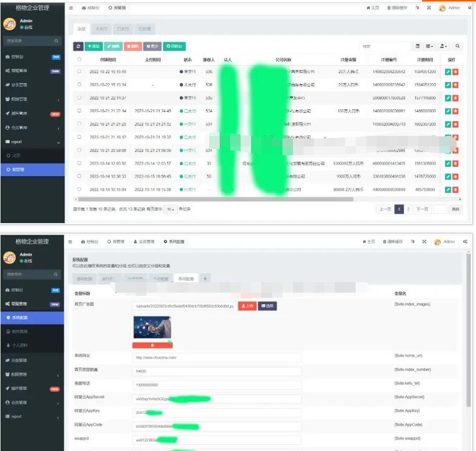Open the export dropdown in table toolbar

pos(443,47)
